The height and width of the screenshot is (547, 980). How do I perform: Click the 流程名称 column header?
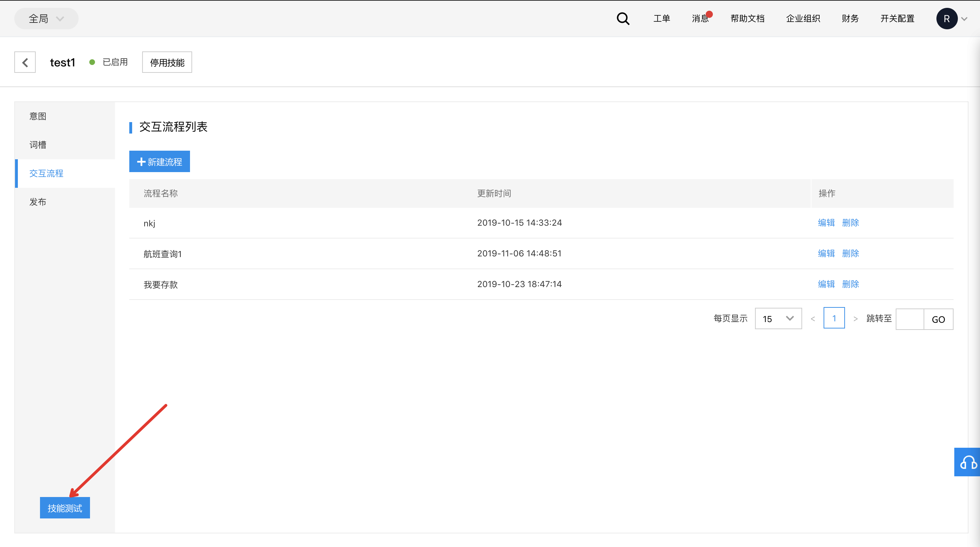(x=161, y=193)
